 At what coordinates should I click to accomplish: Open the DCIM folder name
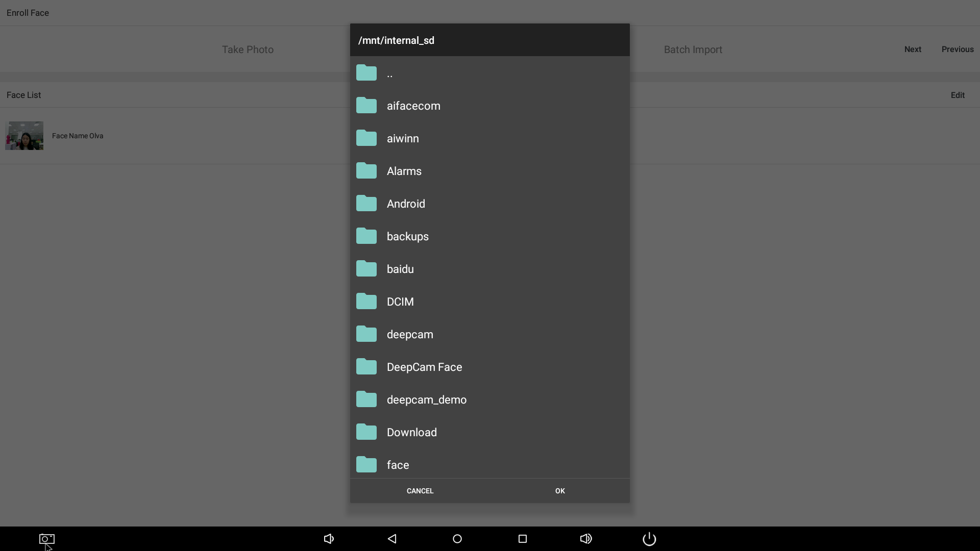400,302
